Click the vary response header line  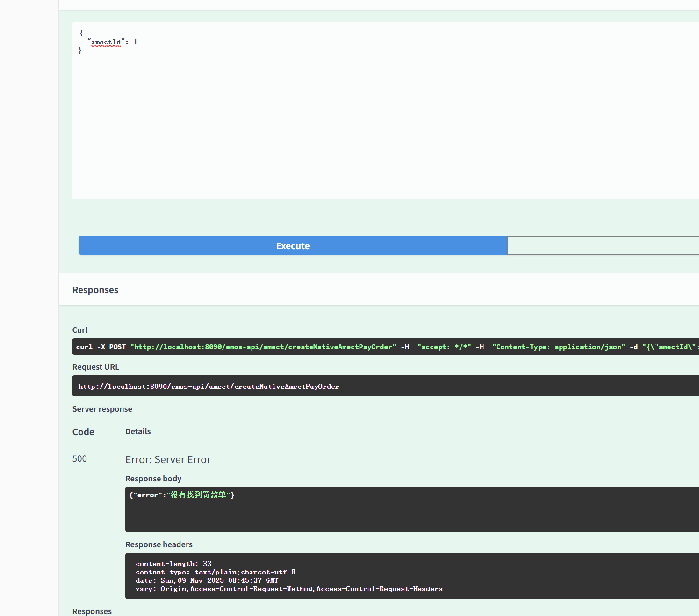click(x=289, y=589)
